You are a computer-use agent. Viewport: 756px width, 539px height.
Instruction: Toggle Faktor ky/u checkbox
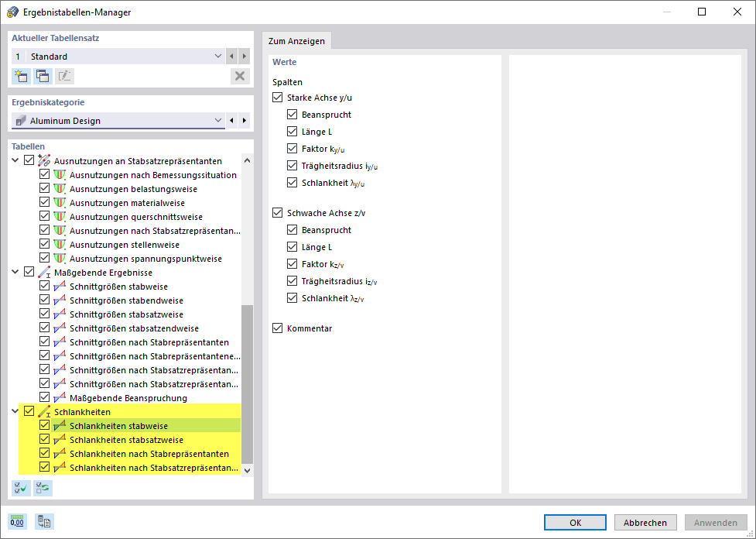[x=292, y=149]
